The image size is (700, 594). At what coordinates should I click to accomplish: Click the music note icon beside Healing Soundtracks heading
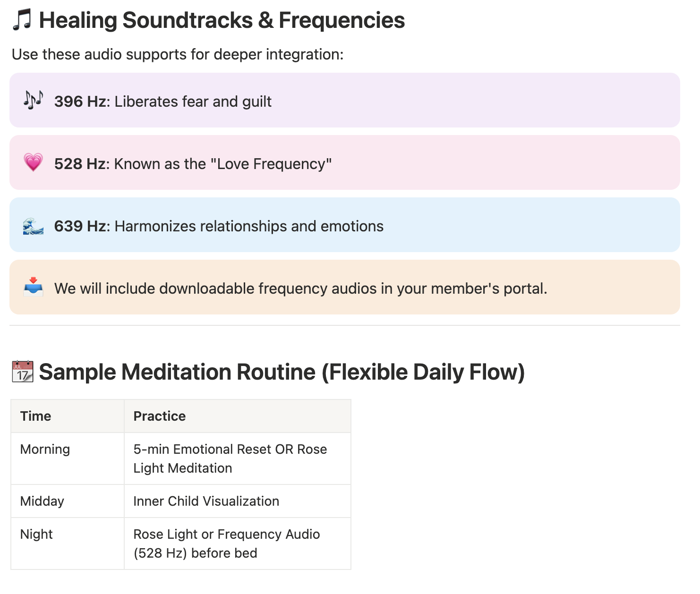[x=22, y=21]
